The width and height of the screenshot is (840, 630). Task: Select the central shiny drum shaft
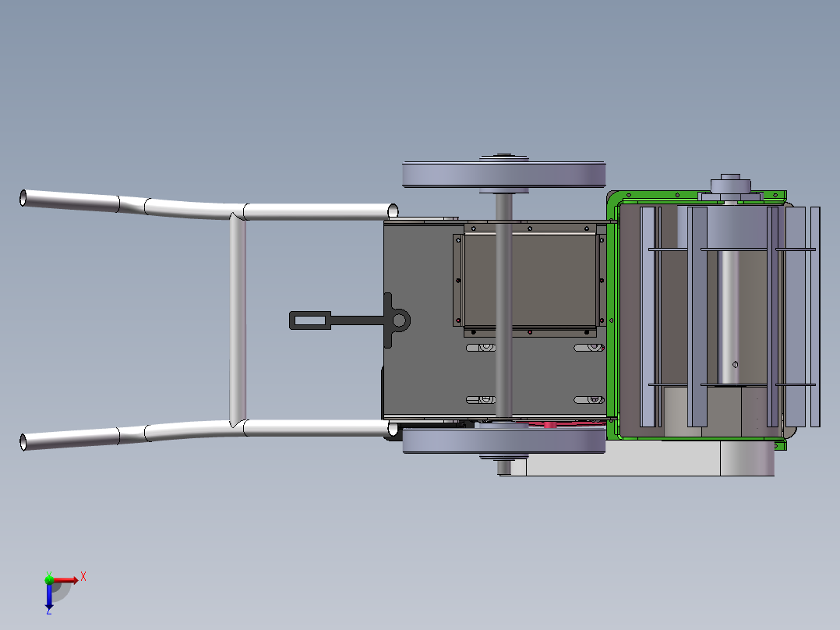(x=729, y=317)
